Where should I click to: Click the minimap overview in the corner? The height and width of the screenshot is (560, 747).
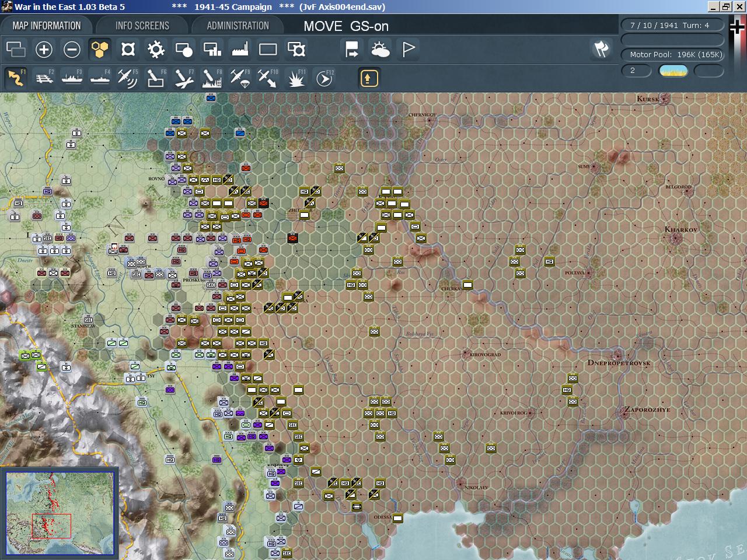[x=60, y=513]
